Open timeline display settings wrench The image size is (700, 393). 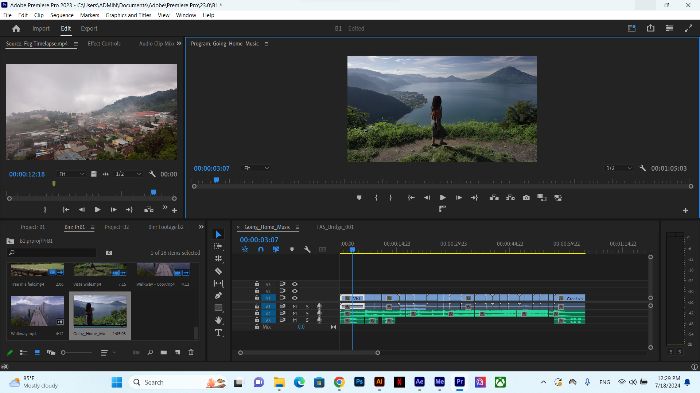[x=307, y=250]
